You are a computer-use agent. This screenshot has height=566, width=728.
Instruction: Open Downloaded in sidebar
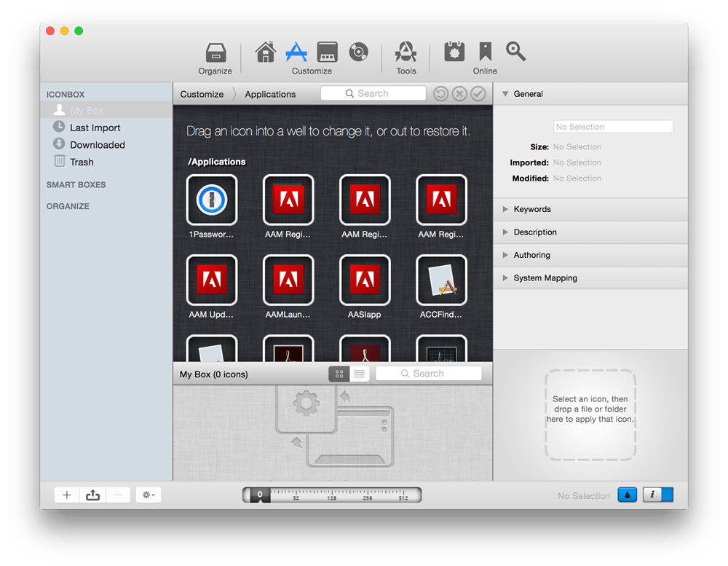tap(106, 145)
